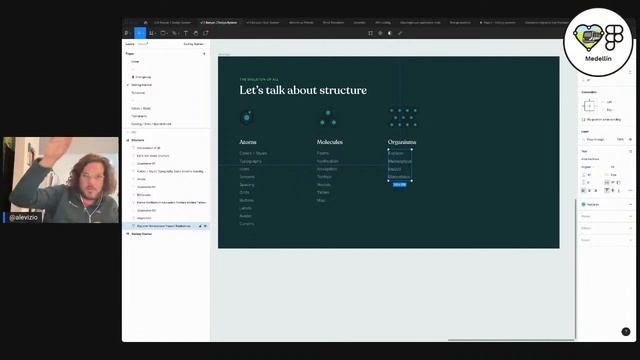Select the Pen tool
The width and height of the screenshot is (640, 360).
[x=175, y=33]
